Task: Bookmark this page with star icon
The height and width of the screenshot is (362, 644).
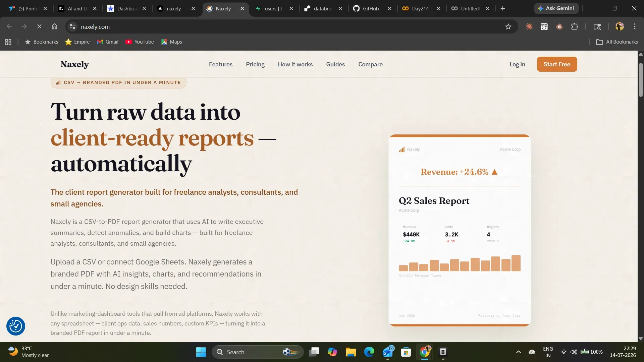Action: 508,26
